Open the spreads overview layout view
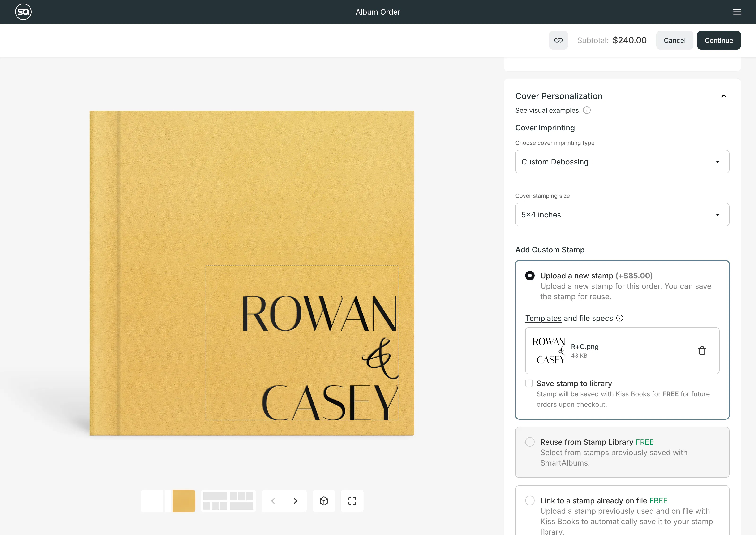 coord(228,501)
